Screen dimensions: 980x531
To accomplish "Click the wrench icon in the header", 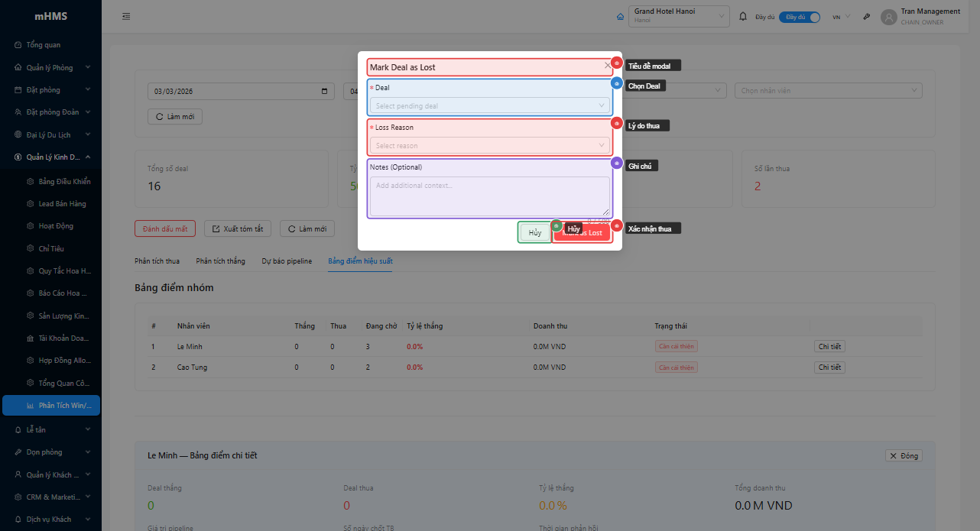I will click(866, 15).
